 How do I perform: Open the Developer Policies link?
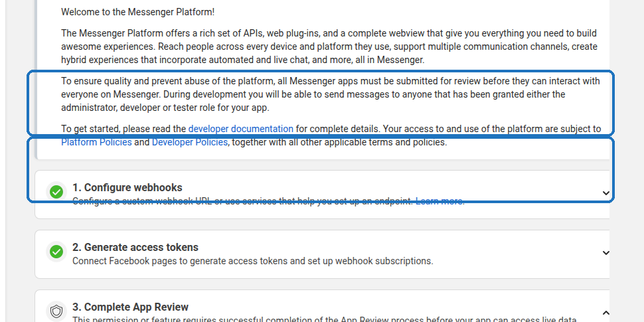(190, 143)
